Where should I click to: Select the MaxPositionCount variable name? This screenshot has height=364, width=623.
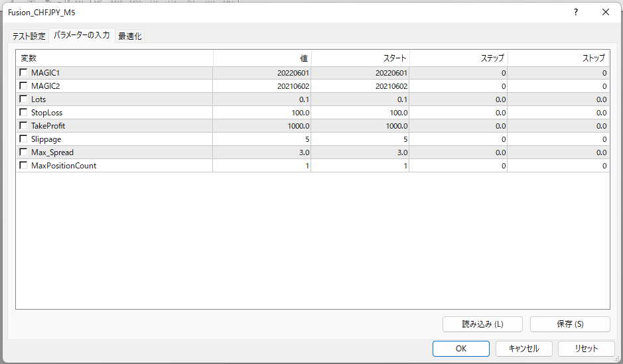point(64,166)
